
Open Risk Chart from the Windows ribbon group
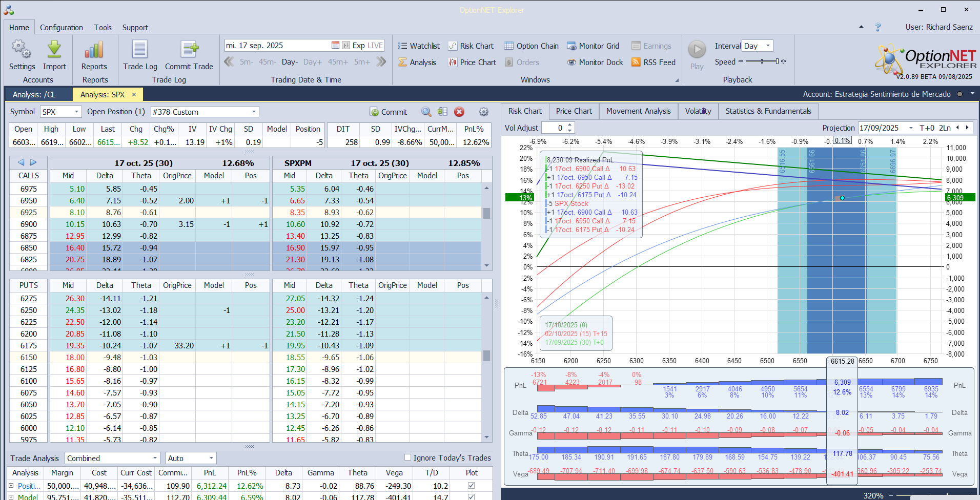[x=471, y=46]
